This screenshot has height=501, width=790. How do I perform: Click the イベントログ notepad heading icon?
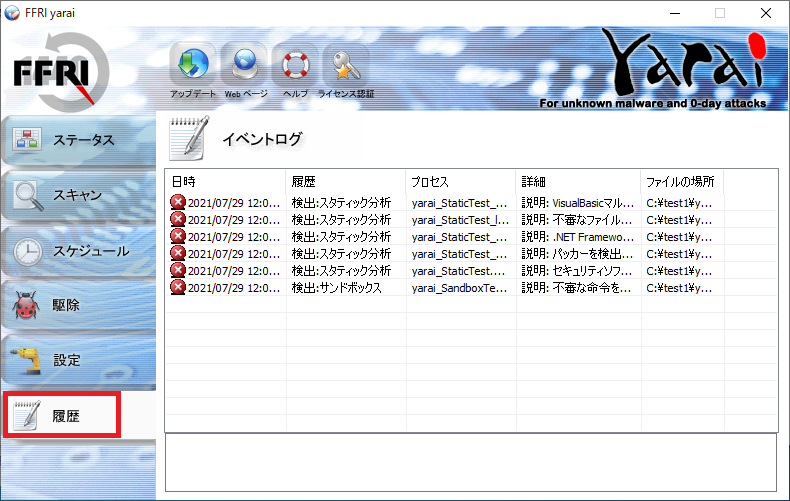[x=189, y=138]
